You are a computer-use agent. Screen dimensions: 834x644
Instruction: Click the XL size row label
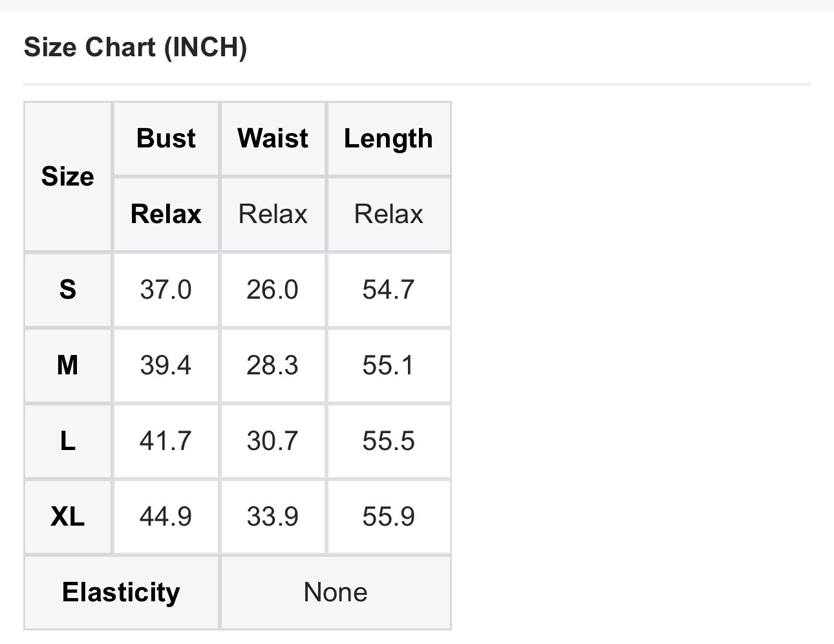coord(68,517)
